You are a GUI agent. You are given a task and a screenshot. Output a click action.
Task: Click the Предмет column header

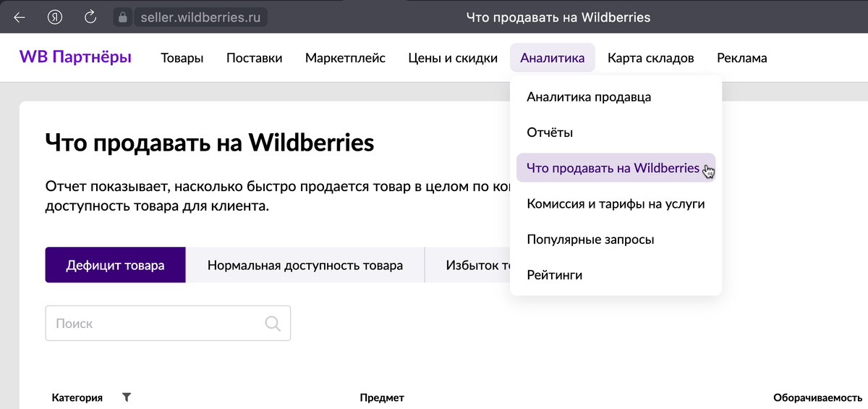(382, 397)
